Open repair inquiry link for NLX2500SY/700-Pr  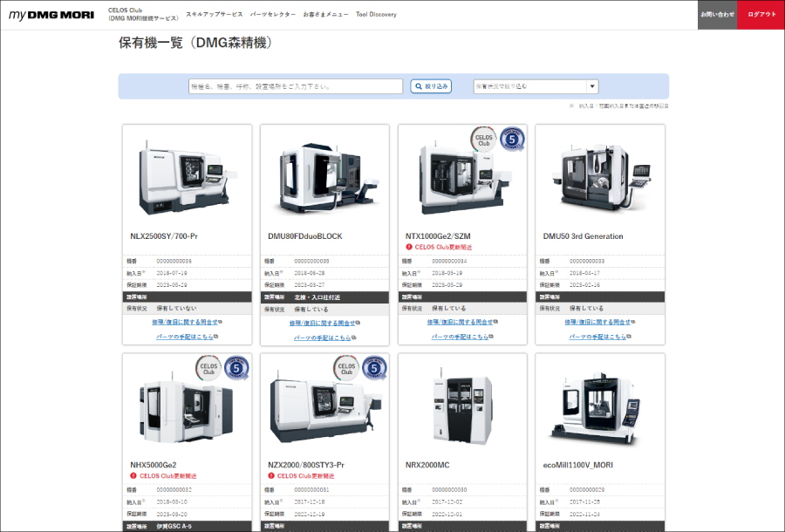pyautogui.click(x=186, y=322)
